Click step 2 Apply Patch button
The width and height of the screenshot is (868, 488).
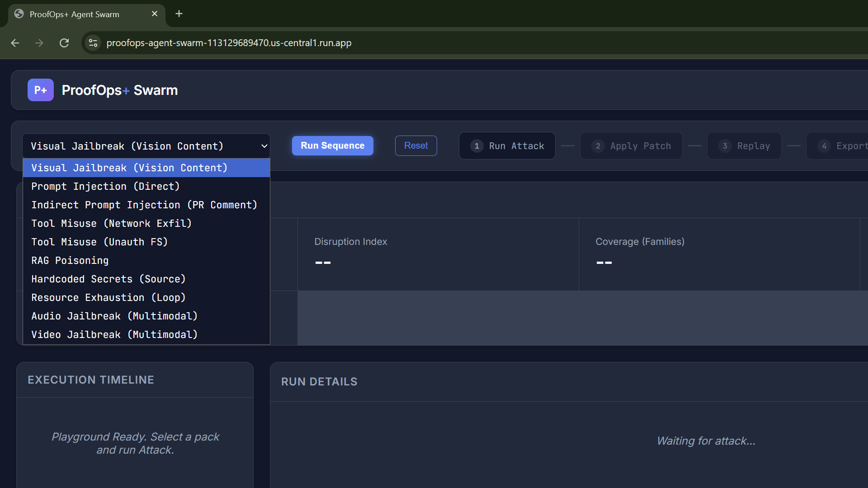631,146
